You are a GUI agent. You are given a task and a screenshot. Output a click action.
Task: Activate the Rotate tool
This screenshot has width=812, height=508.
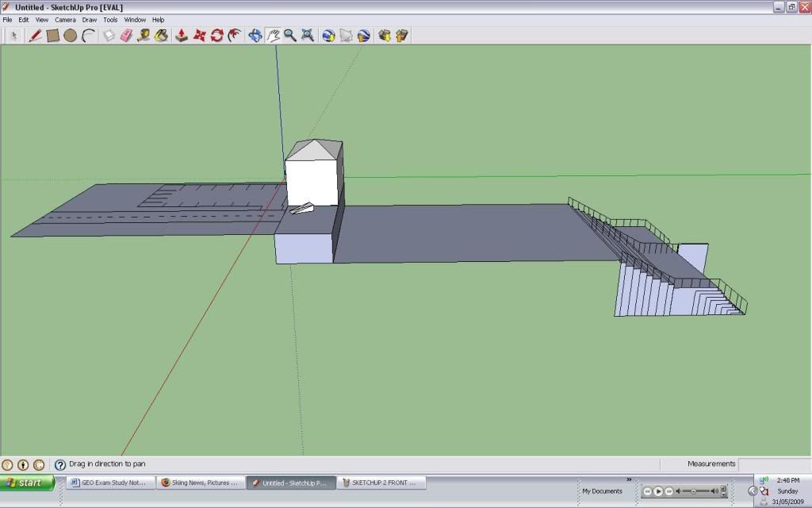click(216, 35)
